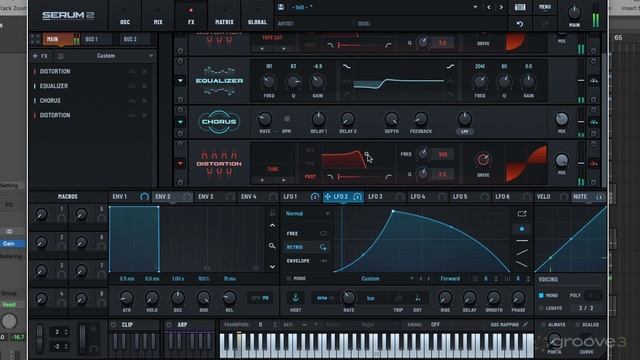Viewport: 640px width, 360px height.
Task: Switch to the MATRIX tab
Action: [x=224, y=16]
